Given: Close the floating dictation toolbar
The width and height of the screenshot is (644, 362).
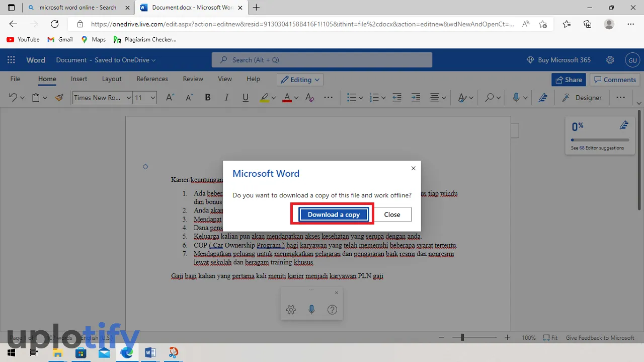Looking at the screenshot, I should point(337,293).
